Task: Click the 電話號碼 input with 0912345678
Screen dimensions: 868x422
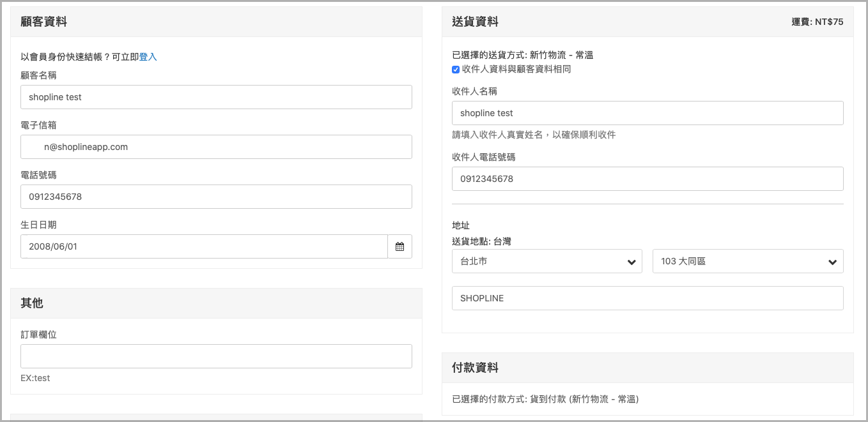Action: [x=216, y=197]
